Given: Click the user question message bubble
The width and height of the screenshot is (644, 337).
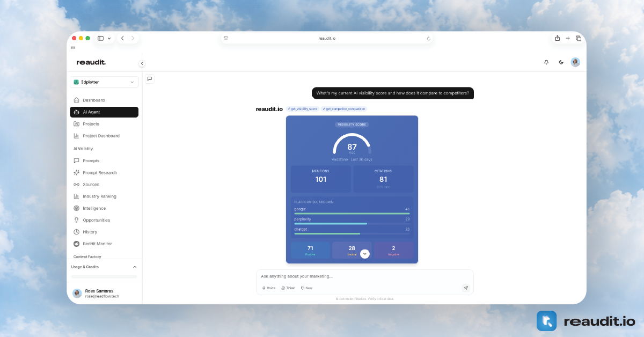Looking at the screenshot, I should (393, 93).
